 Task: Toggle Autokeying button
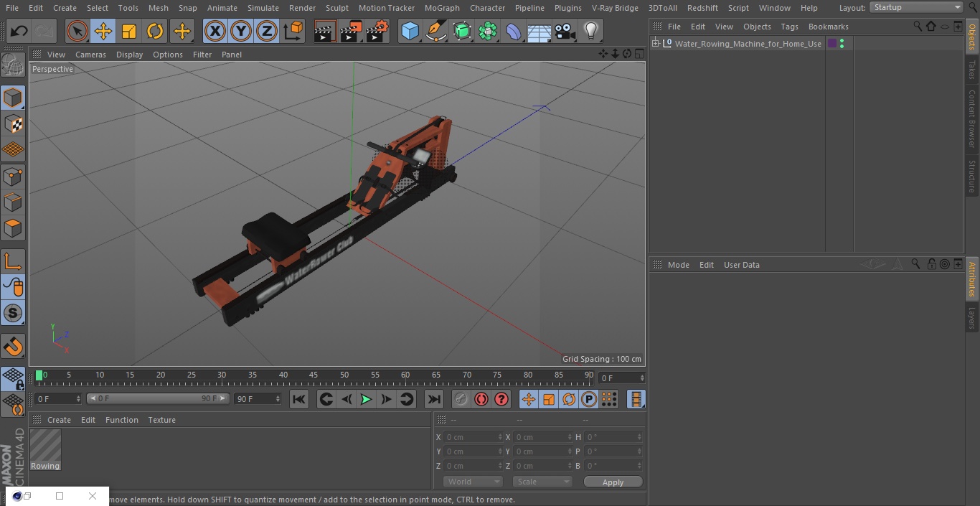pos(481,399)
